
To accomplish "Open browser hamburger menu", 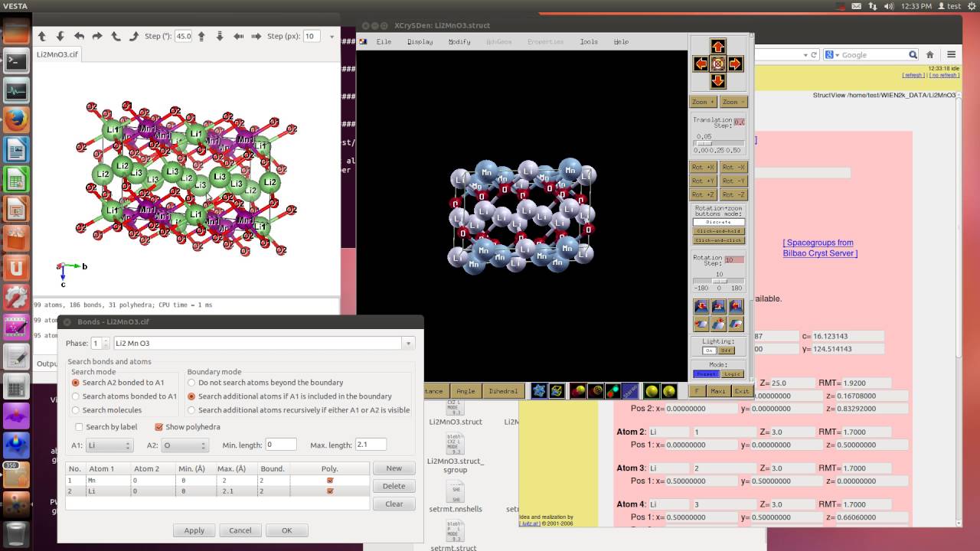I will pos(951,54).
